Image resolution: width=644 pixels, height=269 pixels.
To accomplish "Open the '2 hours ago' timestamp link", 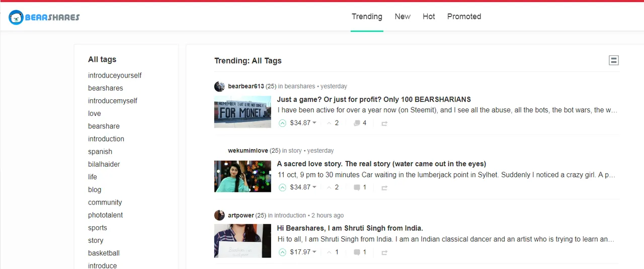I will [x=328, y=215].
